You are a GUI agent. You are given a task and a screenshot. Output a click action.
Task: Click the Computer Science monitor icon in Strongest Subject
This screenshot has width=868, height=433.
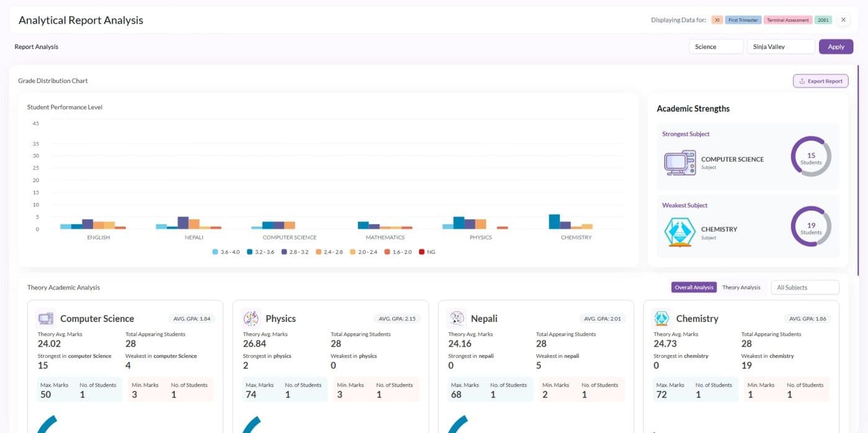(x=680, y=162)
